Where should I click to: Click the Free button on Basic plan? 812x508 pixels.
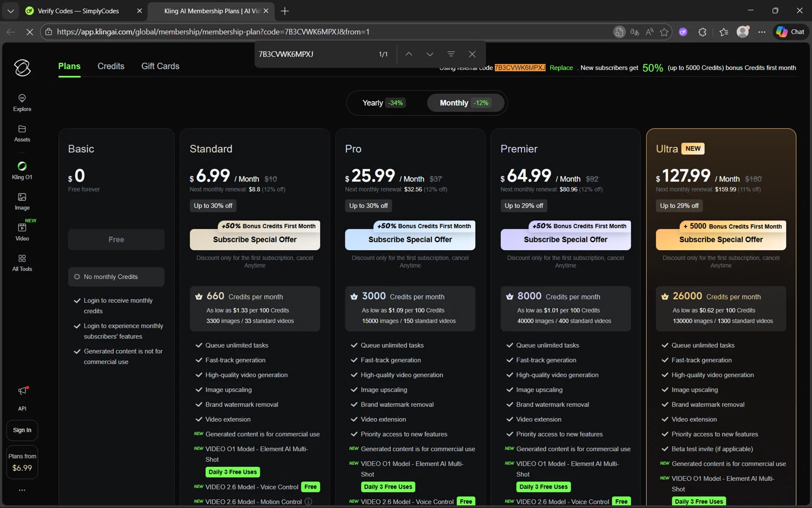click(x=116, y=239)
